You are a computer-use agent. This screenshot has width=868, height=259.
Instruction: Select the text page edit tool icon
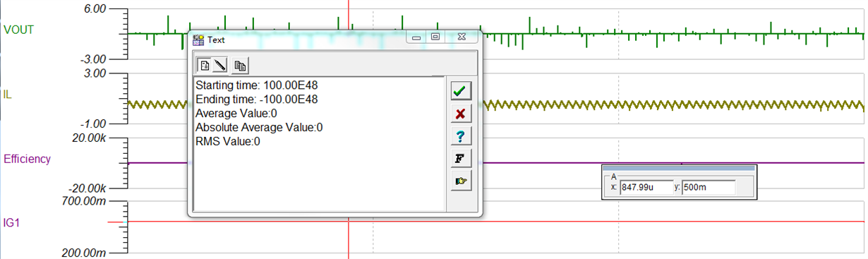(x=205, y=65)
